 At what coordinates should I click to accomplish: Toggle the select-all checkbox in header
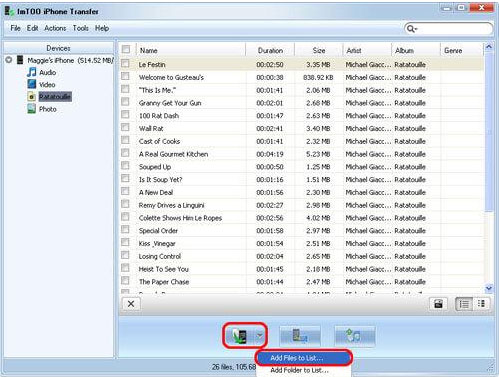(x=126, y=49)
